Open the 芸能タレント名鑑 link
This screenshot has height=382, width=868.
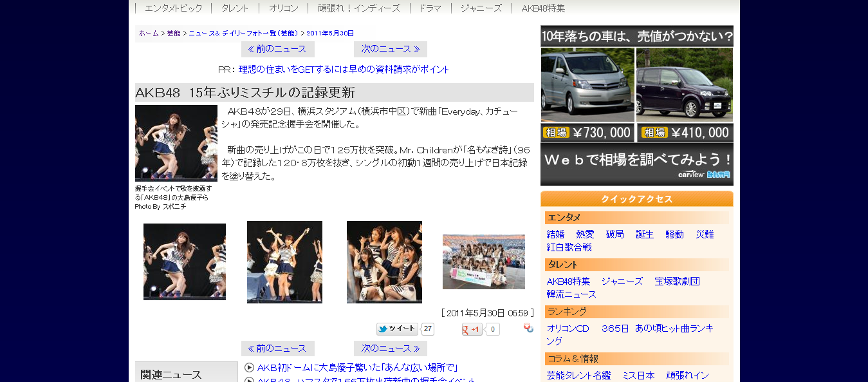coord(578,376)
